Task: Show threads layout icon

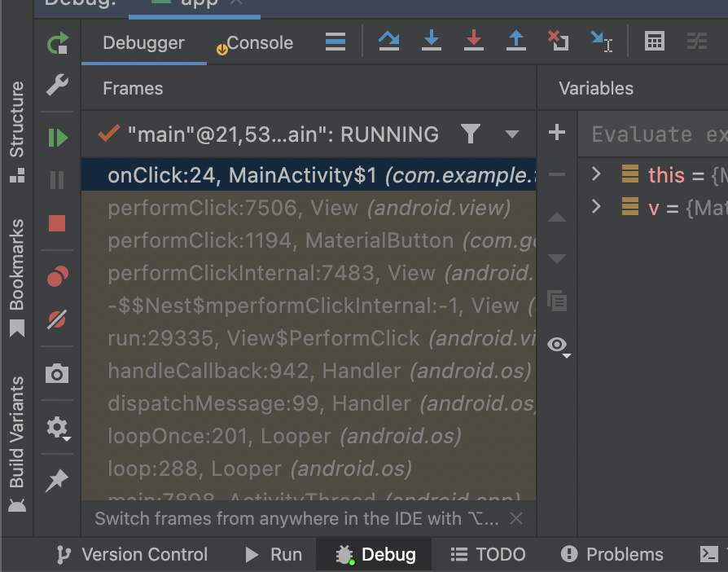Action: click(335, 42)
